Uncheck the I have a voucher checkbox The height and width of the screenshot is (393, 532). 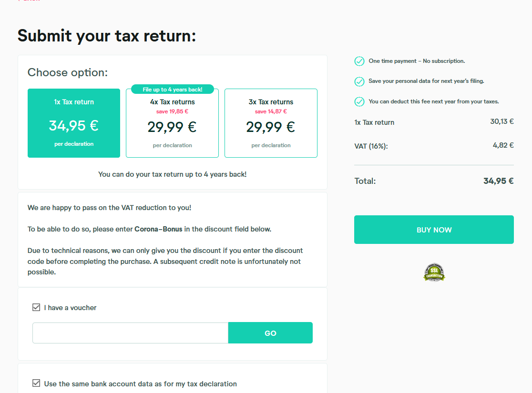click(x=36, y=308)
